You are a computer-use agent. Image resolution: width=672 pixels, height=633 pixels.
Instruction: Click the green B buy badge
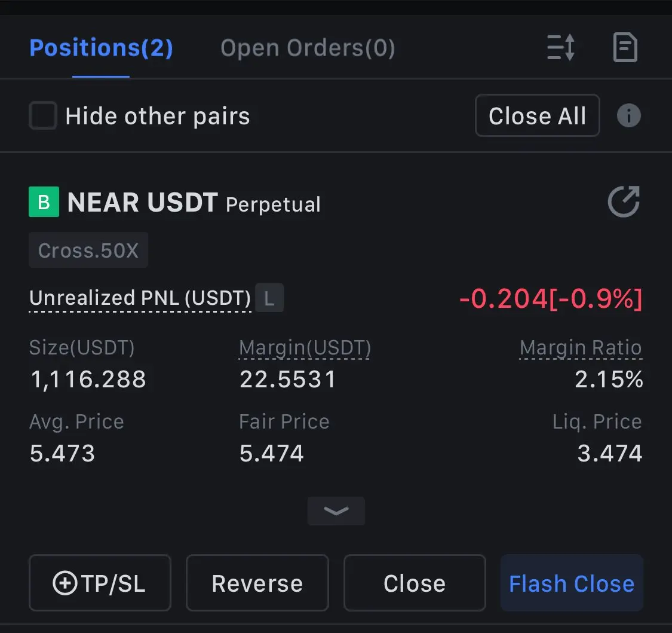coord(44,202)
